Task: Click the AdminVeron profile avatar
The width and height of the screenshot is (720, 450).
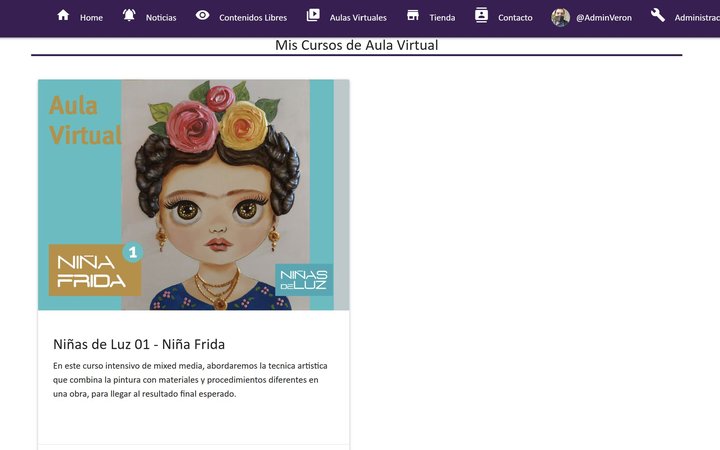Action: pos(560,17)
